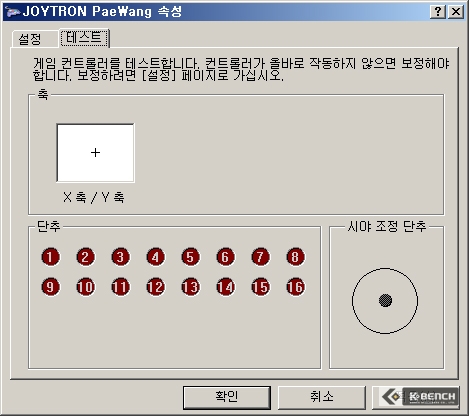This screenshot has height=416, width=469.
Task: Click button indicator number 11
Action: tap(121, 287)
